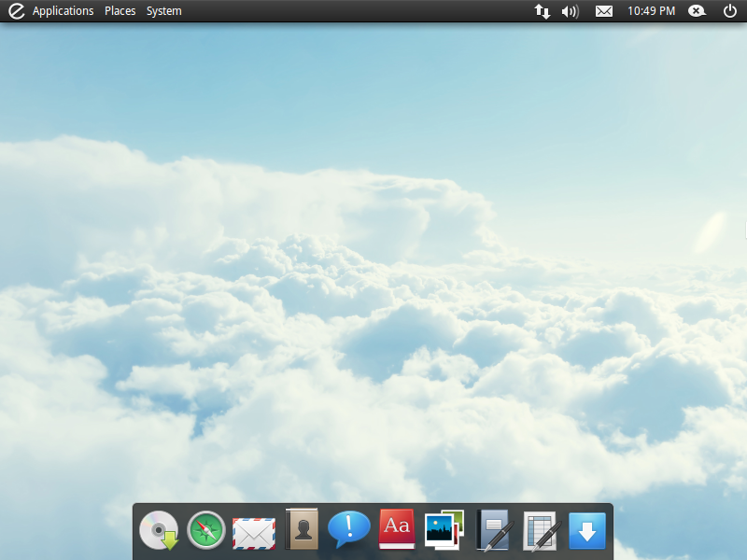Open the System menu
Screen dimensions: 747x560
[164, 11]
